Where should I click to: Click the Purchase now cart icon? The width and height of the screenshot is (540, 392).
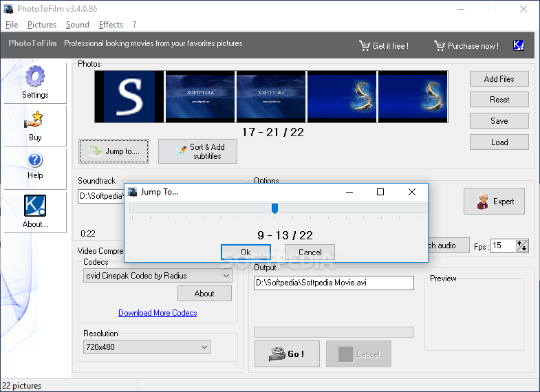coord(440,45)
